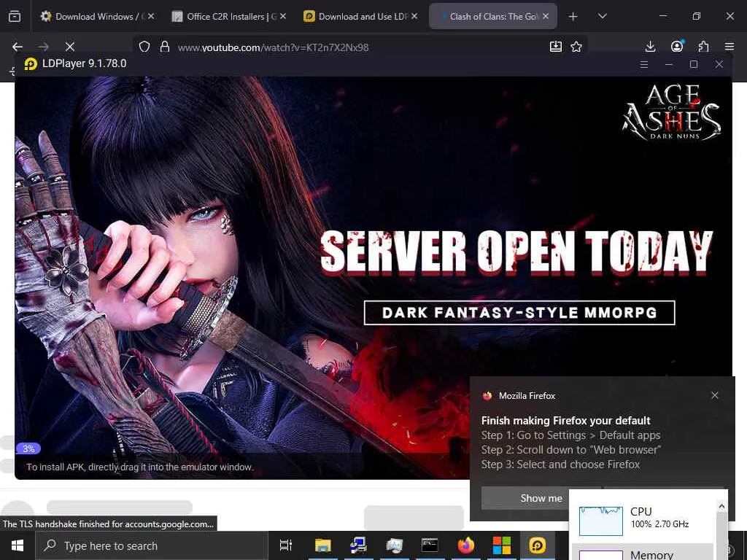Open tracking protection shield icon
747x560 pixels.
pyautogui.click(x=144, y=47)
